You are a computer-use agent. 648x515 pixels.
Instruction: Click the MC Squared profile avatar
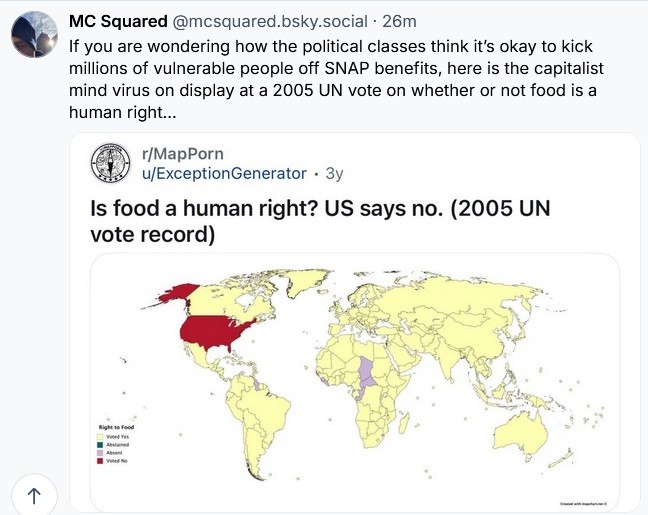tap(33, 36)
